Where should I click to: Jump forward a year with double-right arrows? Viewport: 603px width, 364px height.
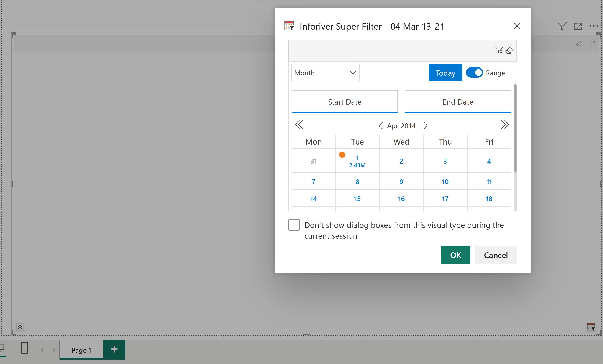(504, 124)
